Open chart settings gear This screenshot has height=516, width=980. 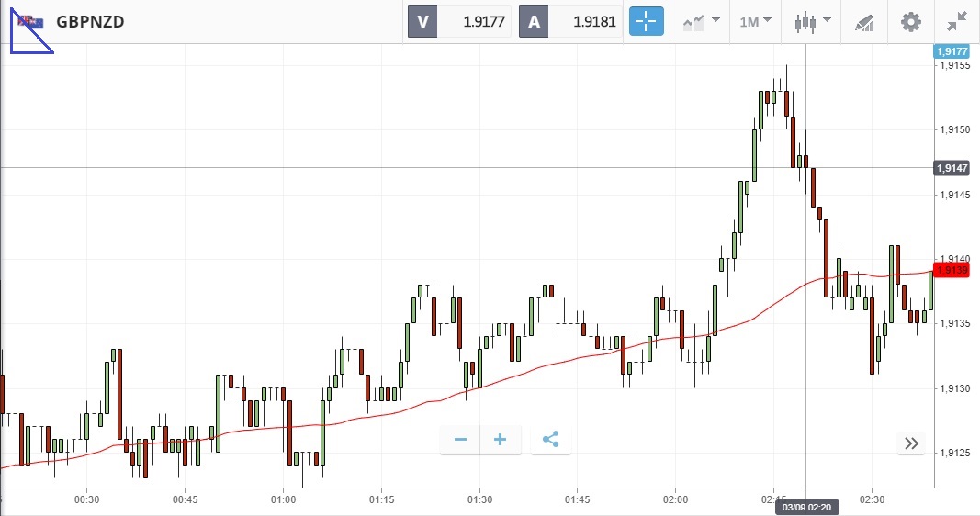[910, 21]
